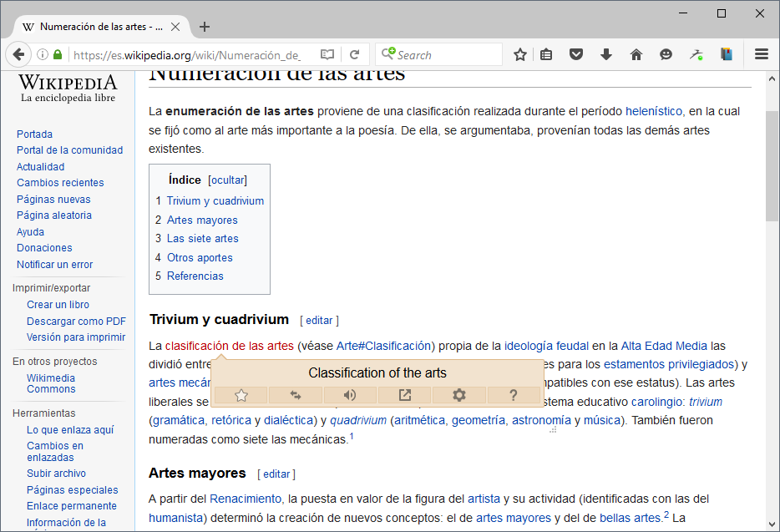Open the popup settings gear
Viewport: 780px width, 532px height.
[459, 395]
